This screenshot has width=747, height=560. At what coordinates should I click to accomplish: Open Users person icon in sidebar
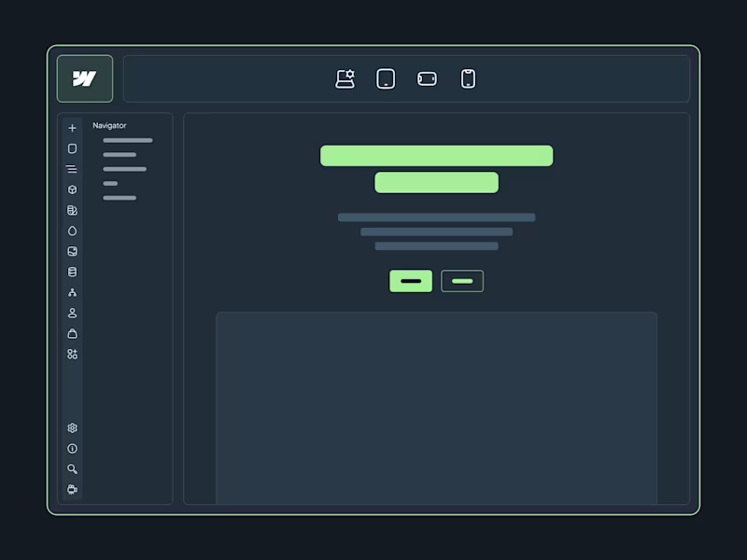coord(73,313)
